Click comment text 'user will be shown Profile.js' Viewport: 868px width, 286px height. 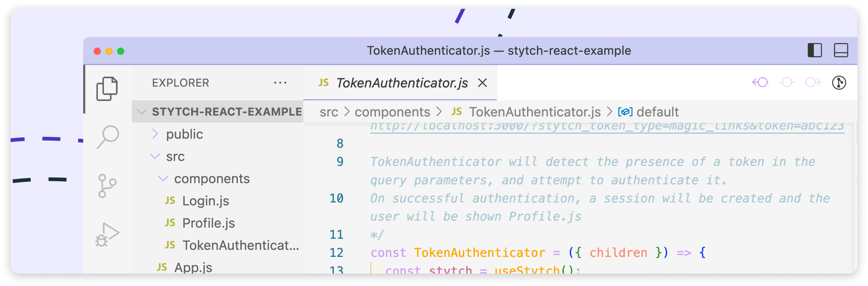pos(476,216)
